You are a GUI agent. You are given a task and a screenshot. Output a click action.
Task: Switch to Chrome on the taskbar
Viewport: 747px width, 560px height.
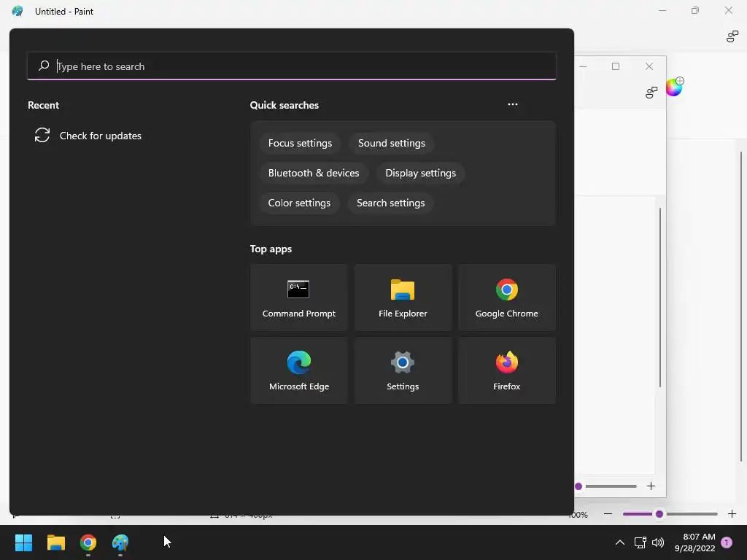(x=88, y=542)
